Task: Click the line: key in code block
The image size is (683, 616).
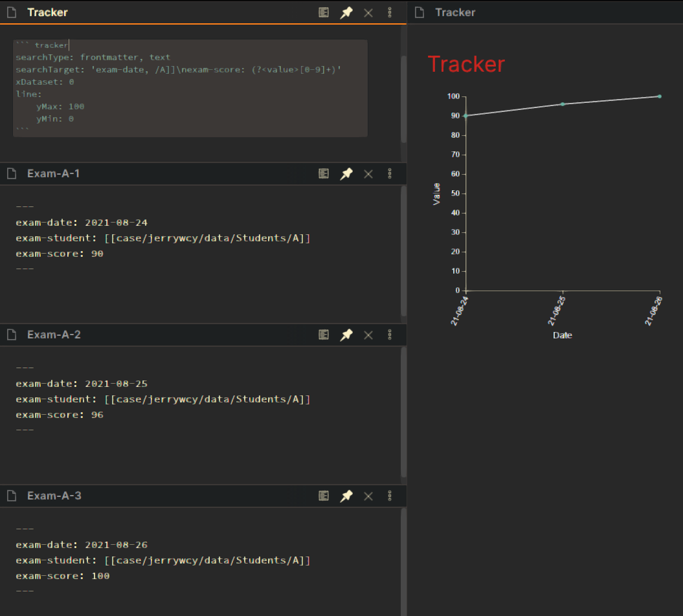Action: tap(28, 94)
